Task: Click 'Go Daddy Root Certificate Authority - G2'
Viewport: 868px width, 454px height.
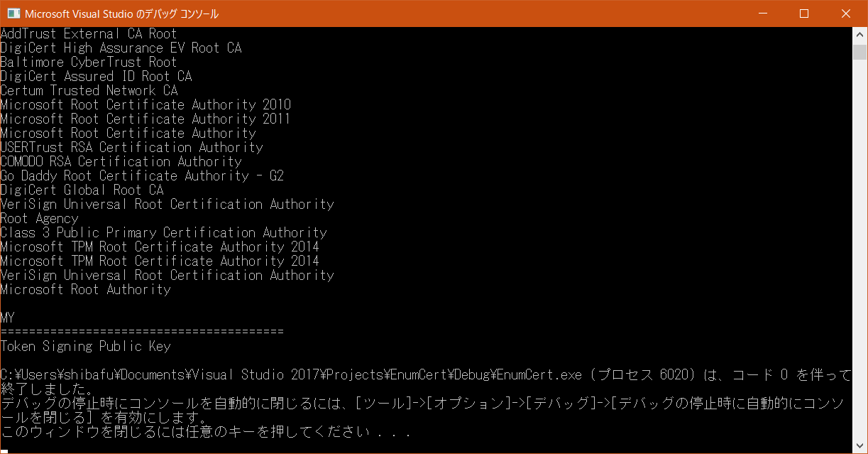Action: (x=142, y=176)
